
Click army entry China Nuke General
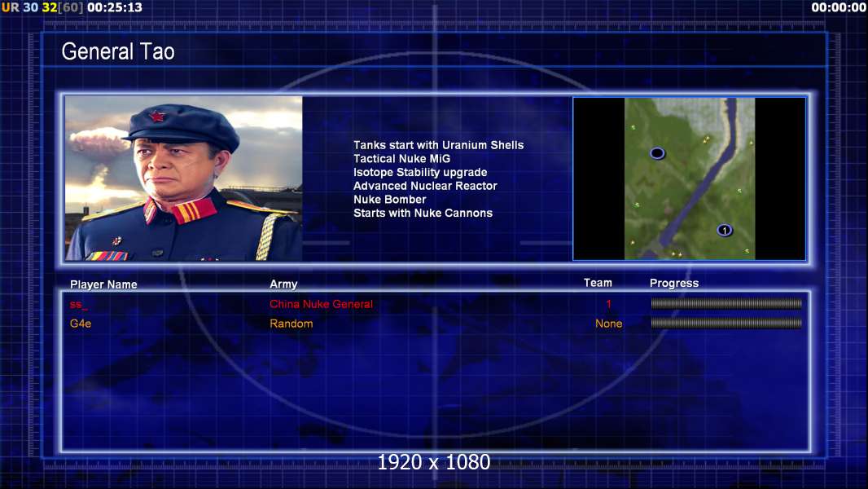click(321, 304)
